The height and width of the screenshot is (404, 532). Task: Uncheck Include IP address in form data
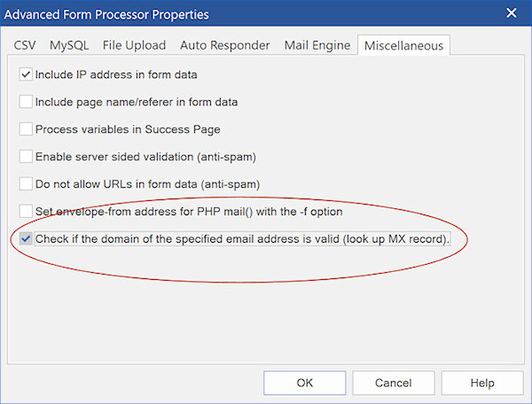point(26,74)
